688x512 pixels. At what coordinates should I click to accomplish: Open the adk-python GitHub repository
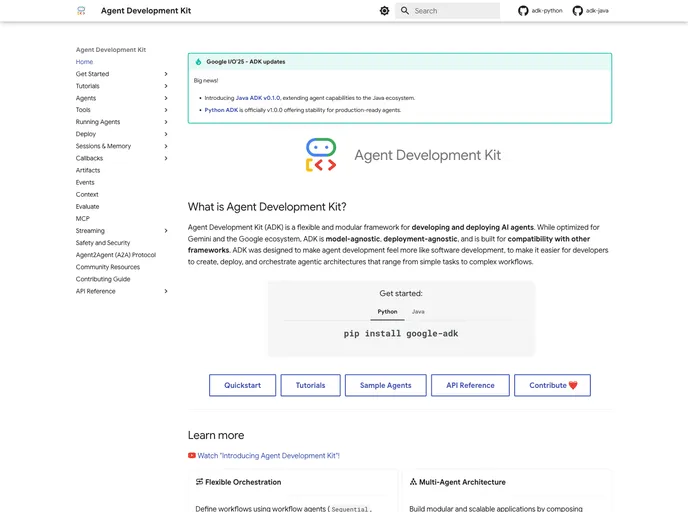[x=540, y=11]
